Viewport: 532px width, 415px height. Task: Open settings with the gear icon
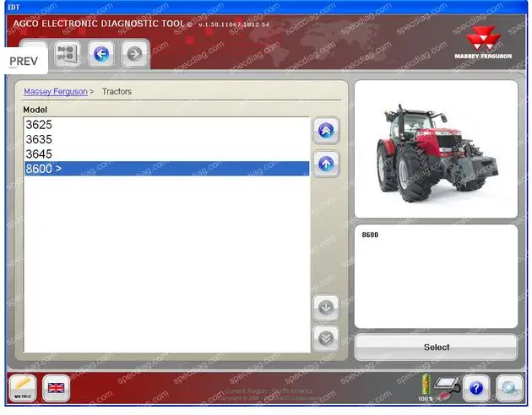(509, 388)
